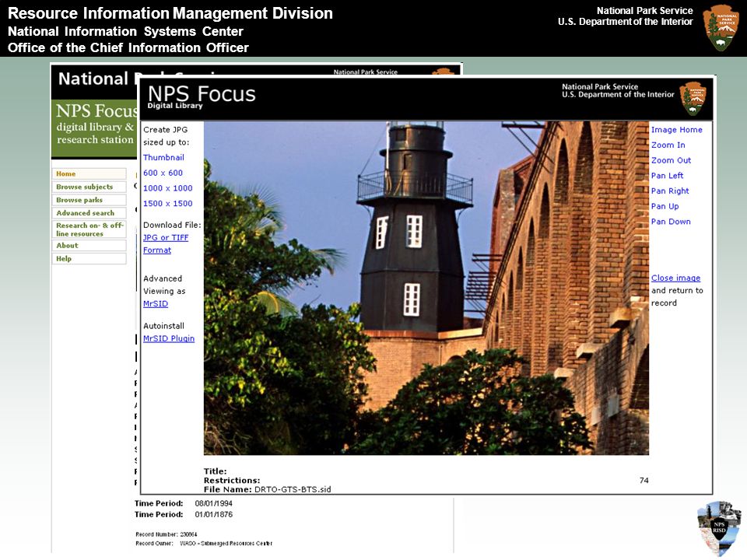Click 'Office of the Chief Information Officer' text
This screenshot has height=560, width=747.
[128, 47]
